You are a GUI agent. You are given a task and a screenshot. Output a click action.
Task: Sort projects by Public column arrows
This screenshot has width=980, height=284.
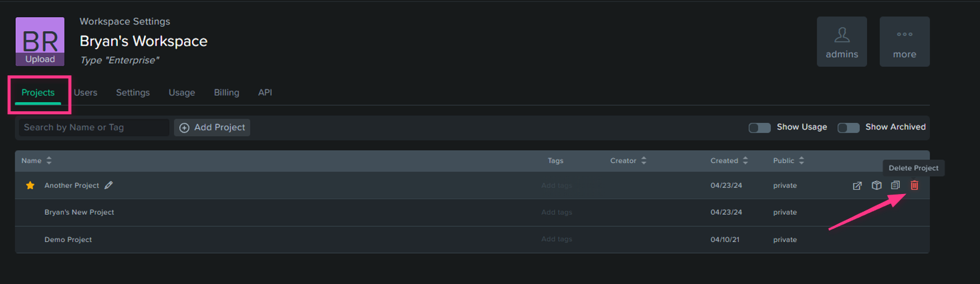tap(801, 161)
